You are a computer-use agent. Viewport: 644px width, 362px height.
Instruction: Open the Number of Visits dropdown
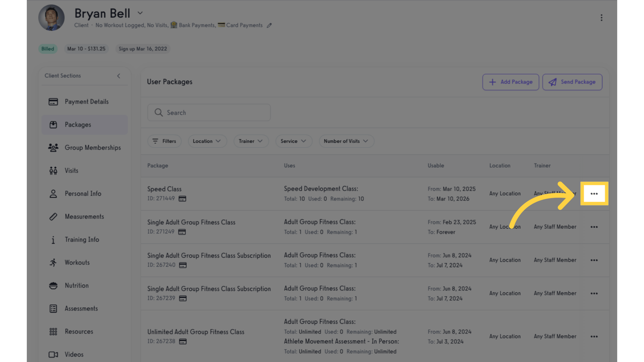click(346, 141)
